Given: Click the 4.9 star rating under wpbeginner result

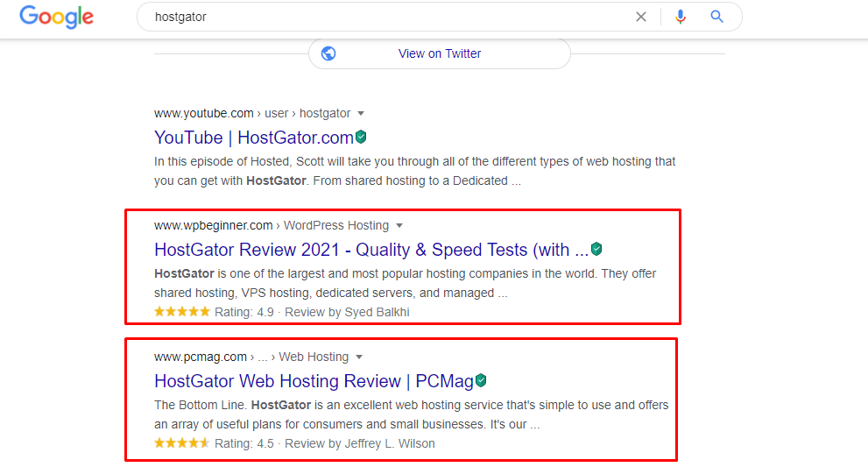Looking at the screenshot, I should 182,312.
